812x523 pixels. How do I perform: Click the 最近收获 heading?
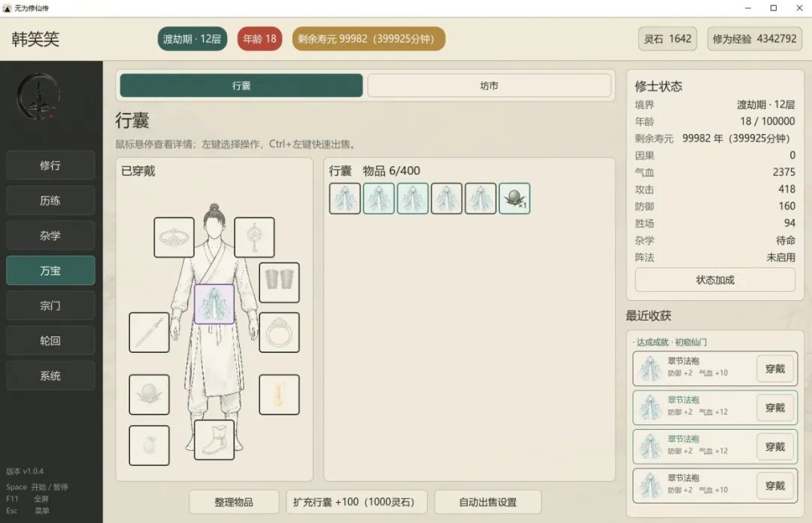click(648, 315)
